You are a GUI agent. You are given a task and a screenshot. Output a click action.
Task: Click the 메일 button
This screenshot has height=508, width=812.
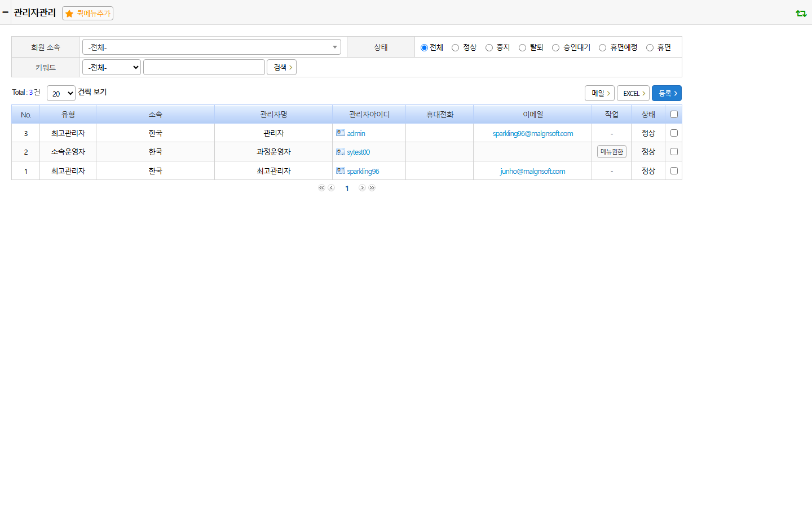coord(599,93)
